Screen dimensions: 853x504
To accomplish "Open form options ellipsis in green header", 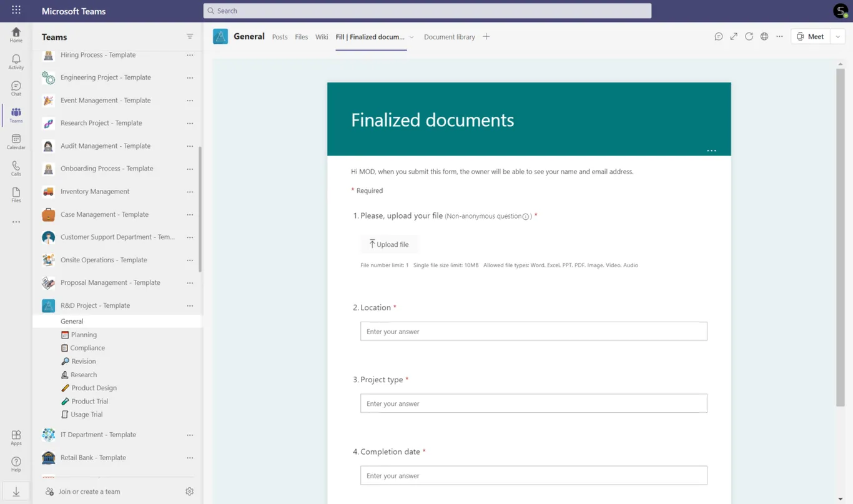I will click(x=711, y=151).
